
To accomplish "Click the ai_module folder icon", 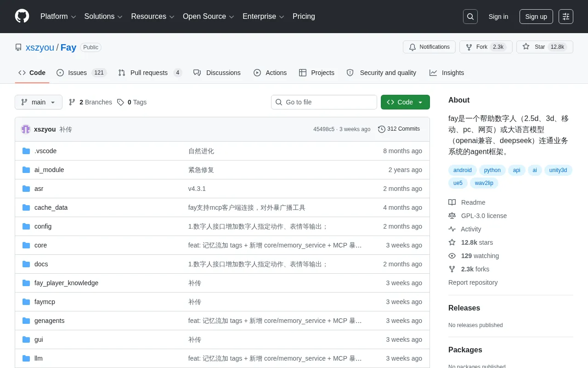I will pos(26,170).
